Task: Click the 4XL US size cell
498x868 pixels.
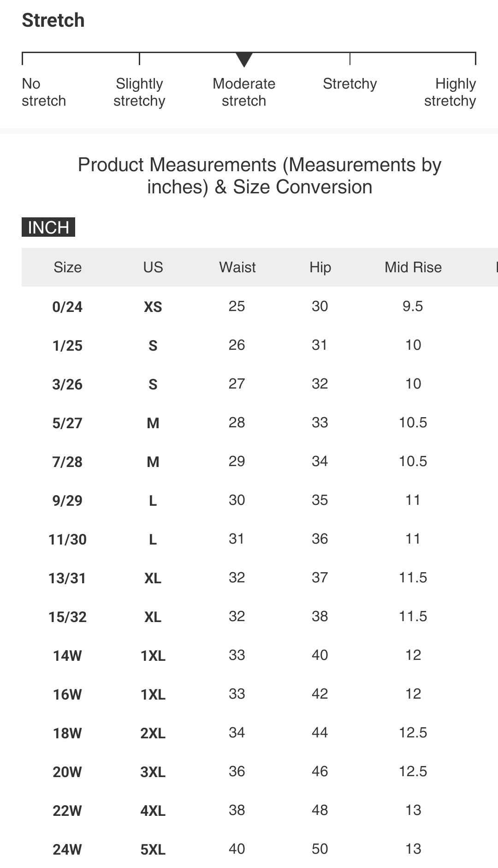Action: (153, 811)
